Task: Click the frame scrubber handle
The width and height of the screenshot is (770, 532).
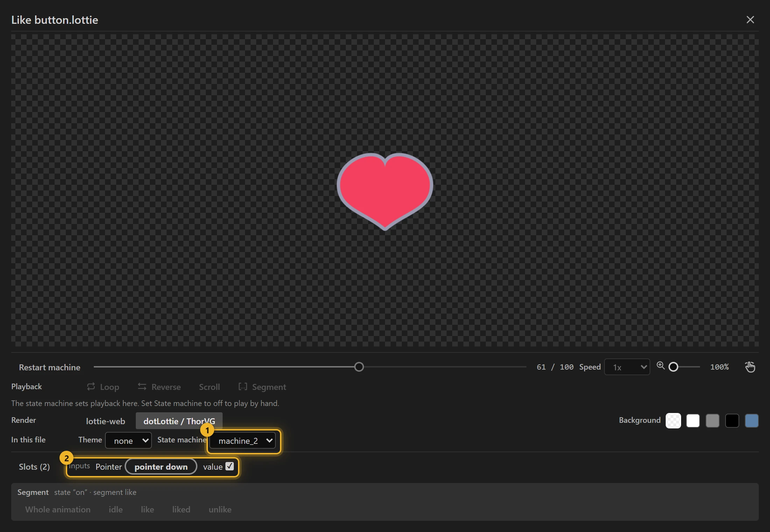Action: 359,367
